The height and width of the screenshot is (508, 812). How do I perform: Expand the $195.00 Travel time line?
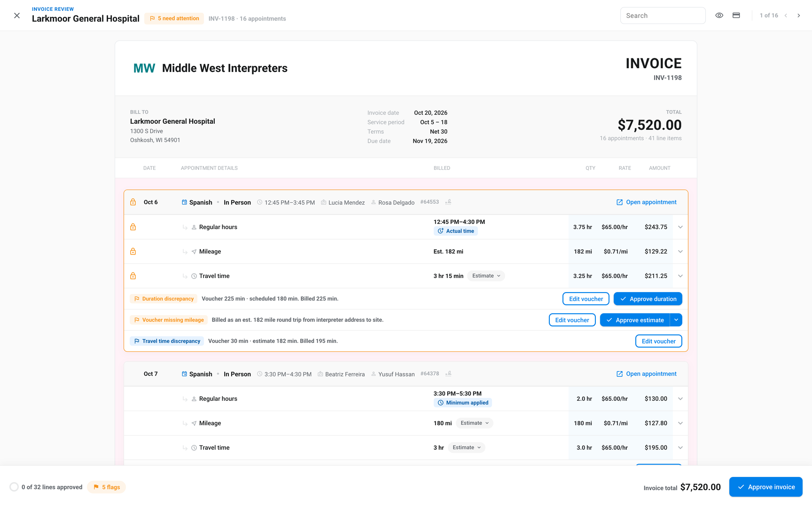[680, 448]
